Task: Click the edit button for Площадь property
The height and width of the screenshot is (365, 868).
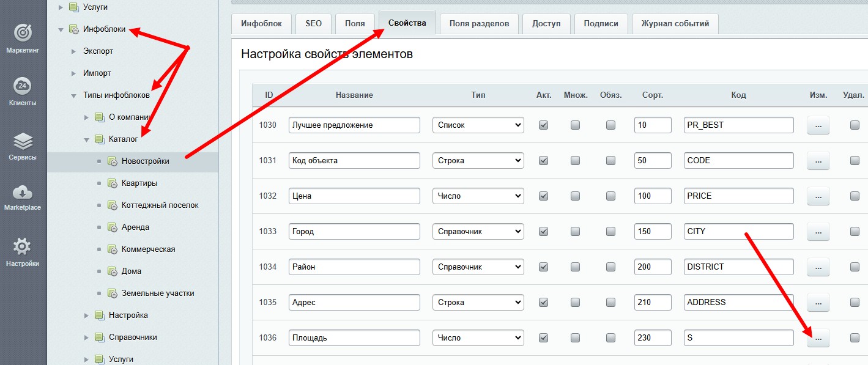Action: 818,338
